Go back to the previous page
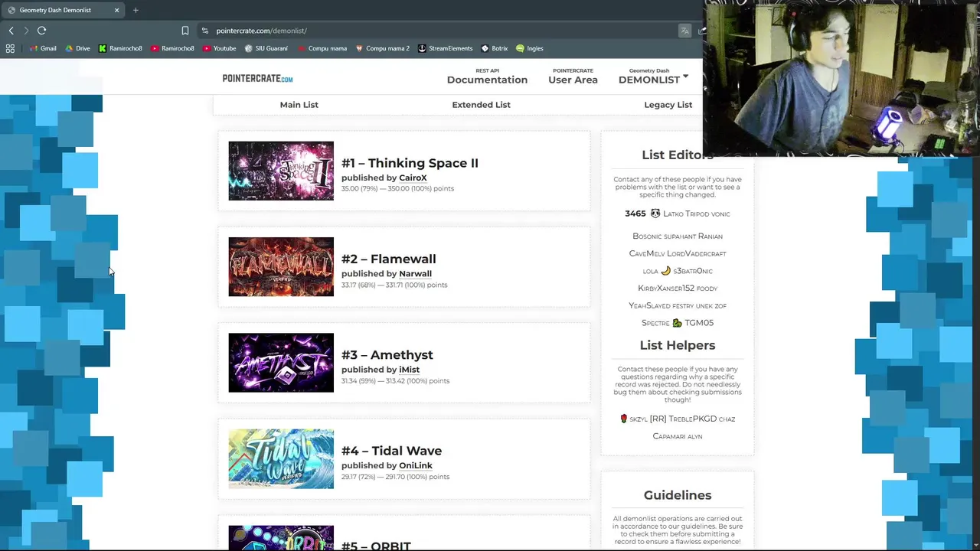Screen dimensions: 980x551 11,31
